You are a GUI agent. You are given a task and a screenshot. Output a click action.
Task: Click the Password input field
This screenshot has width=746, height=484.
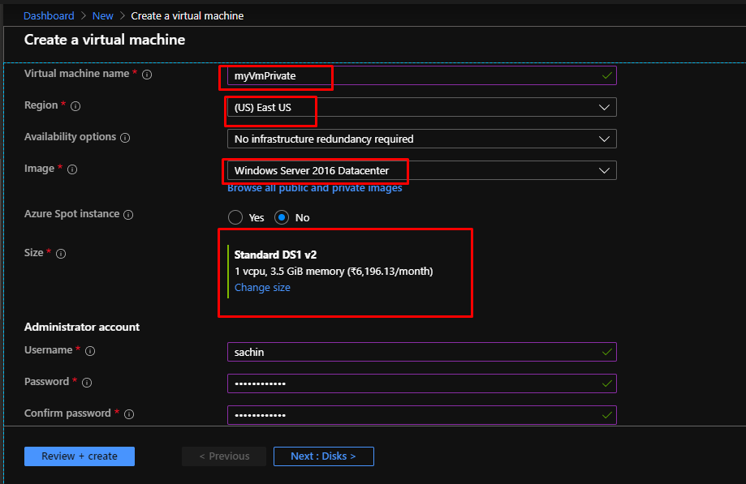click(x=422, y=384)
